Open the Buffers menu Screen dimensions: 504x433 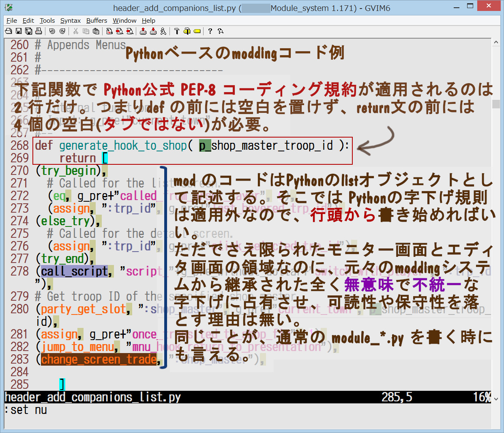97,21
